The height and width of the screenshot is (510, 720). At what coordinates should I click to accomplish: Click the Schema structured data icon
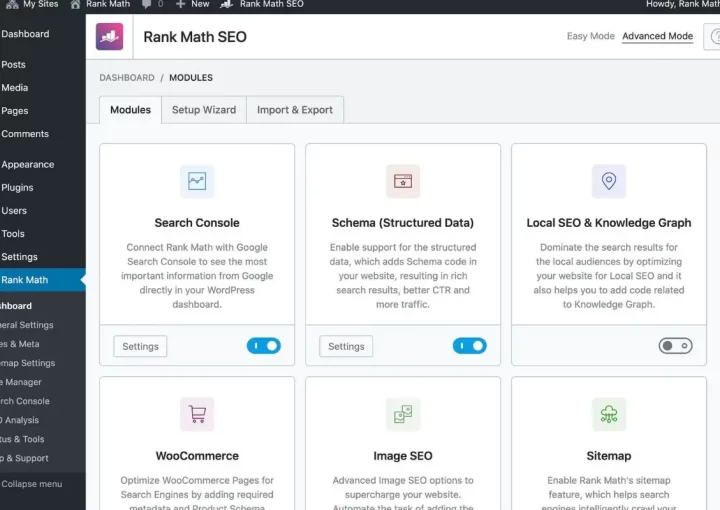coord(403,182)
